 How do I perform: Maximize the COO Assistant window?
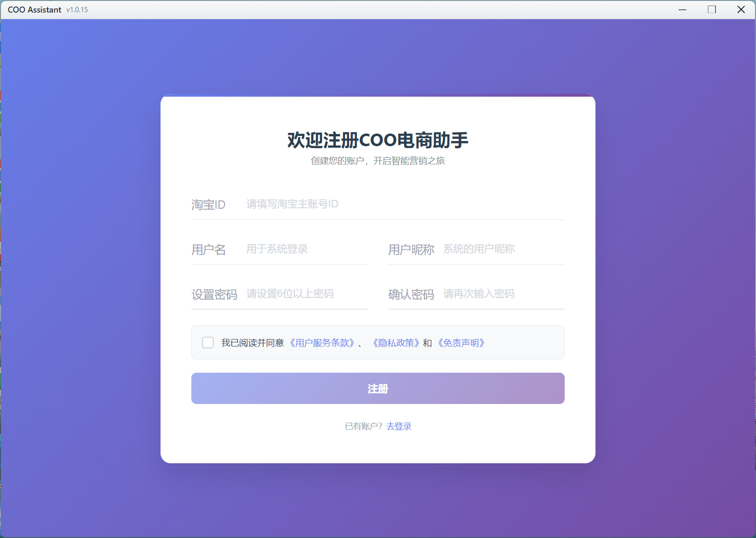[x=712, y=9]
